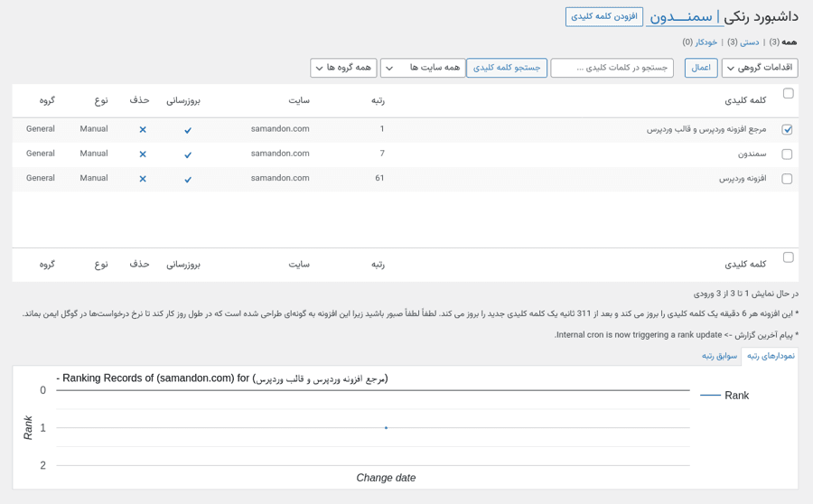
Task: Click بروزرسانی column header at top
Action: [183, 100]
